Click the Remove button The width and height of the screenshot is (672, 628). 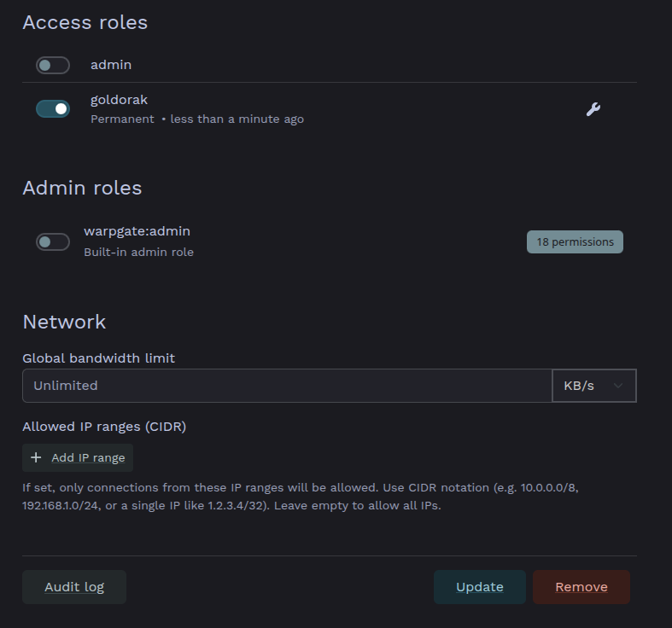581,587
